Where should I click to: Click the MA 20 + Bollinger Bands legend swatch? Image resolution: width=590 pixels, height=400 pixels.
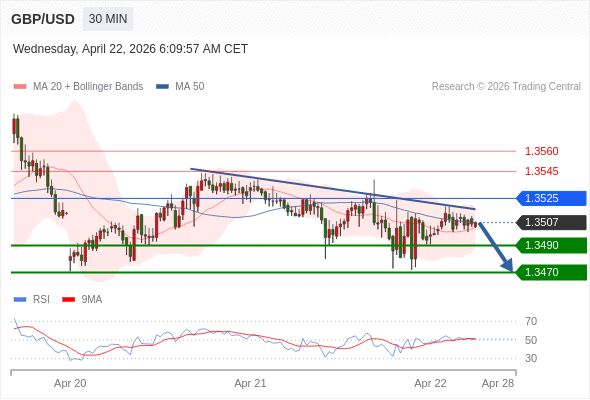click(20, 87)
